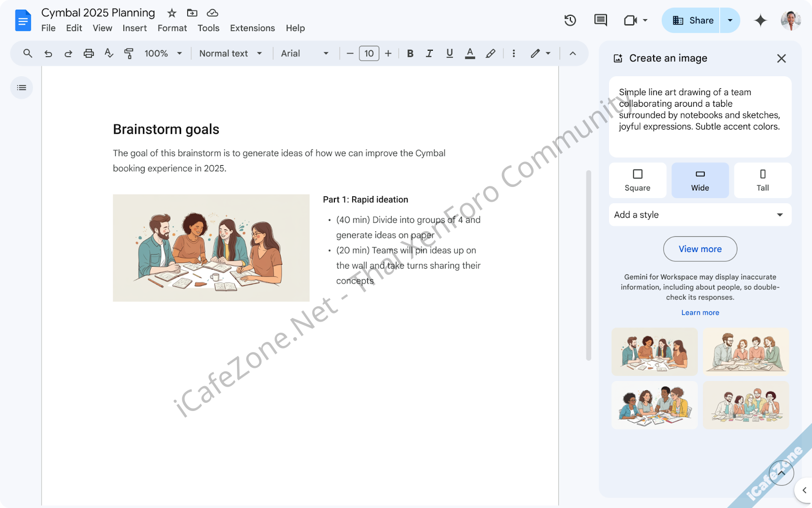
Task: Open the comments panel icon
Action: [600, 20]
